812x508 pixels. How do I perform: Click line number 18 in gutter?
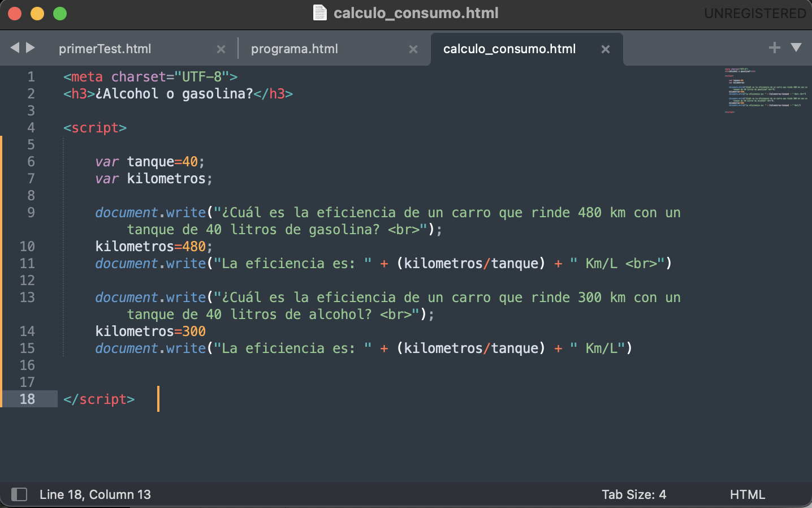(x=27, y=399)
